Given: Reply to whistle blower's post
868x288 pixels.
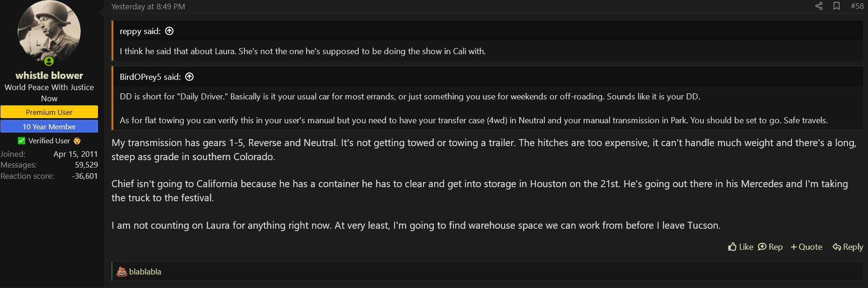Looking at the screenshot, I should pos(848,247).
